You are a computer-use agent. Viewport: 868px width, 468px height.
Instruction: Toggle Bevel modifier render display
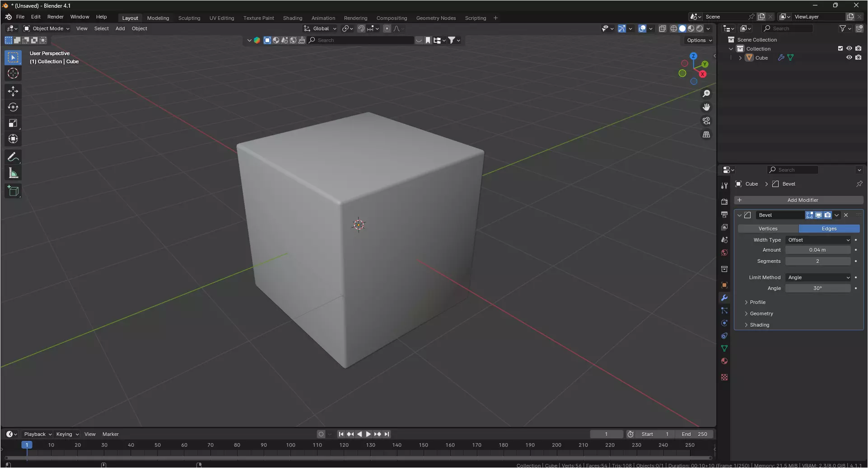point(827,215)
